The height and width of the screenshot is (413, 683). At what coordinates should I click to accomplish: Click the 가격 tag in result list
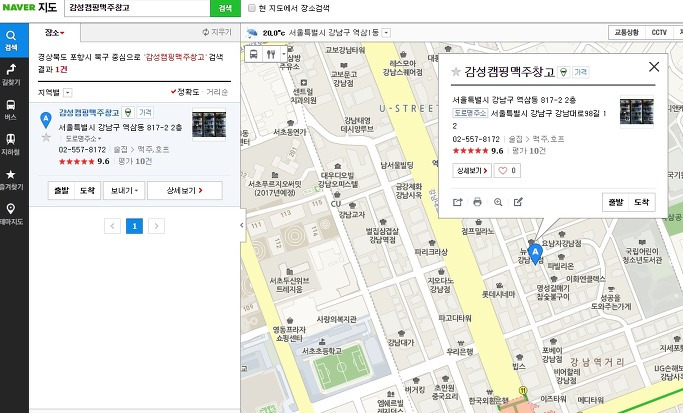click(x=145, y=112)
